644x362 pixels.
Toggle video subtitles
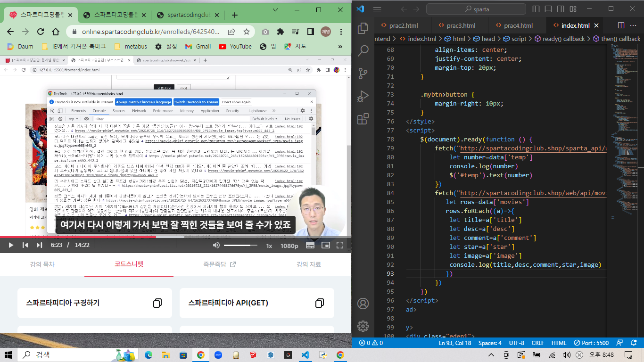coord(310,245)
